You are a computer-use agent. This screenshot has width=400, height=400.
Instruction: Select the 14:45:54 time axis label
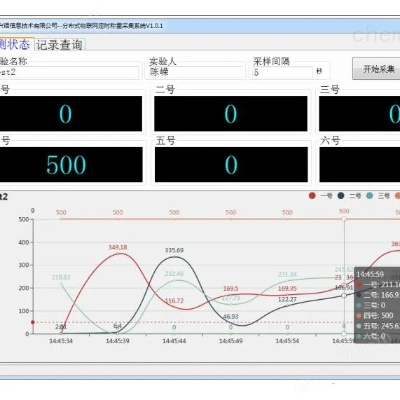point(287,341)
